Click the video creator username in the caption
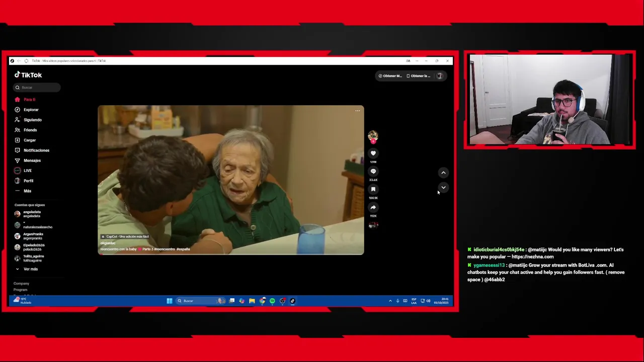The height and width of the screenshot is (362, 644). [x=108, y=243]
